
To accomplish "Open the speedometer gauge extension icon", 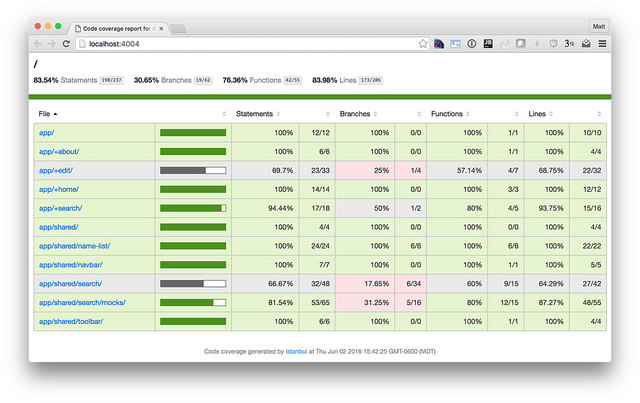I will [x=439, y=44].
